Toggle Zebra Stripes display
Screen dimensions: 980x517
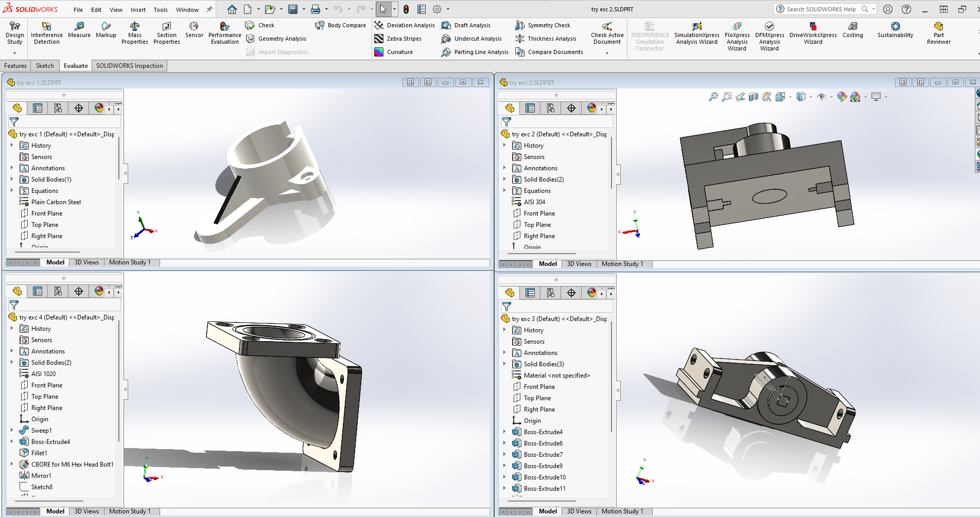[398, 39]
